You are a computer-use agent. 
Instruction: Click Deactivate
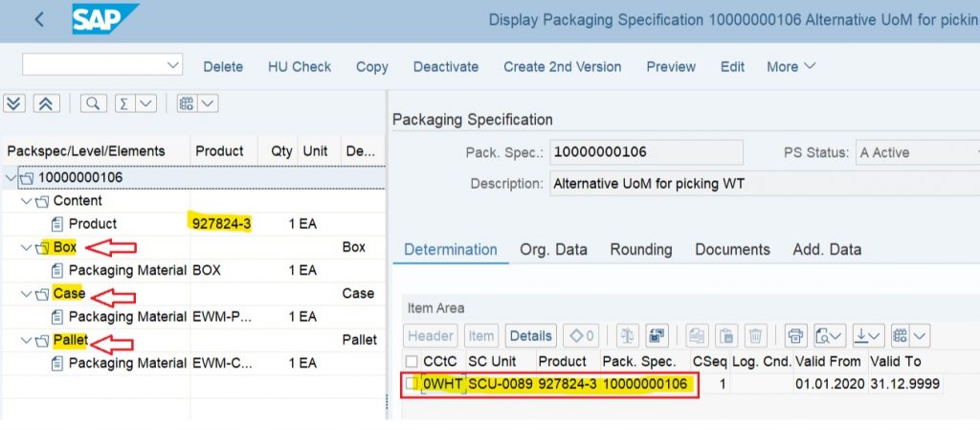[x=446, y=67]
